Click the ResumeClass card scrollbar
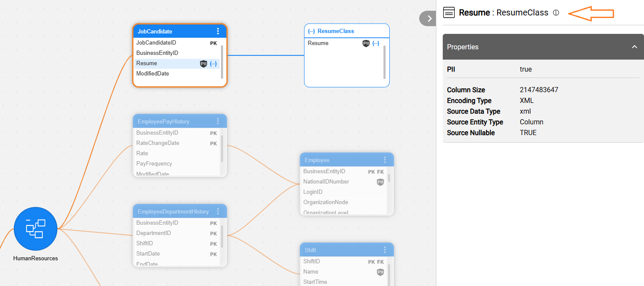 [x=385, y=62]
